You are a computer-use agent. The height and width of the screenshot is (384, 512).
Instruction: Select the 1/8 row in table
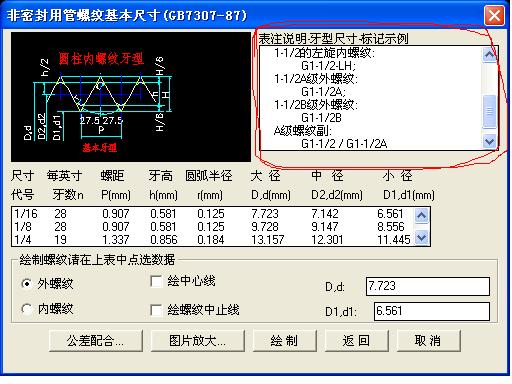coord(213,227)
